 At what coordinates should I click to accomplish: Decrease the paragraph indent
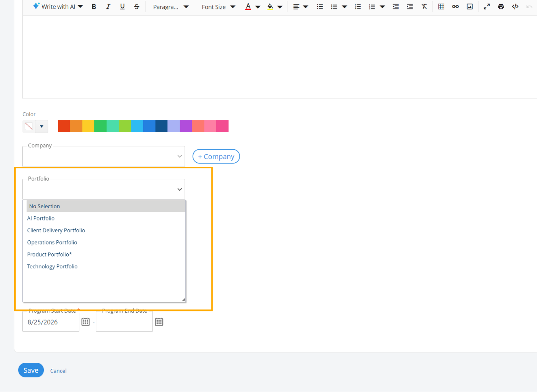(x=396, y=7)
